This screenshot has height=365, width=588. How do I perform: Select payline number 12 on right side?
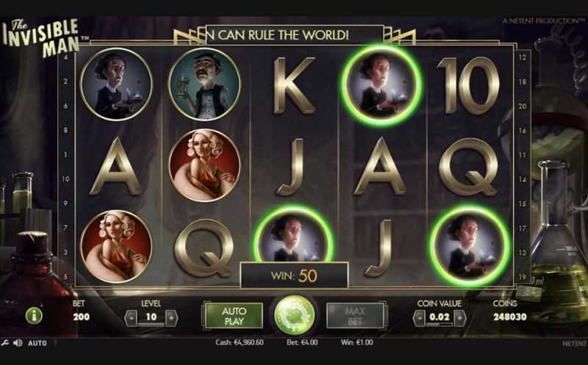pos(523,57)
